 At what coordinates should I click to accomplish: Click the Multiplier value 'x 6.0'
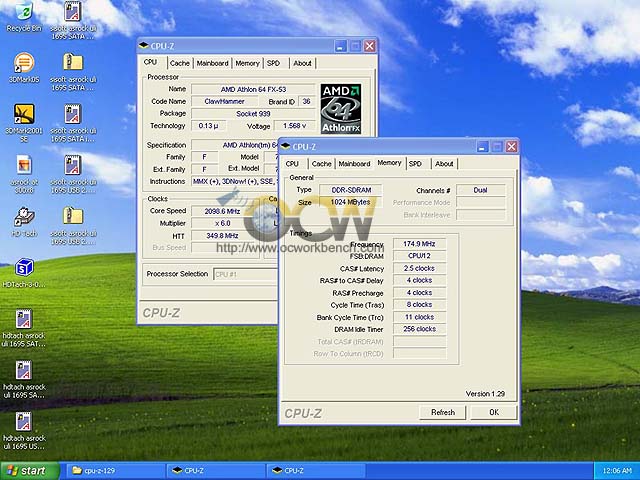[222, 223]
